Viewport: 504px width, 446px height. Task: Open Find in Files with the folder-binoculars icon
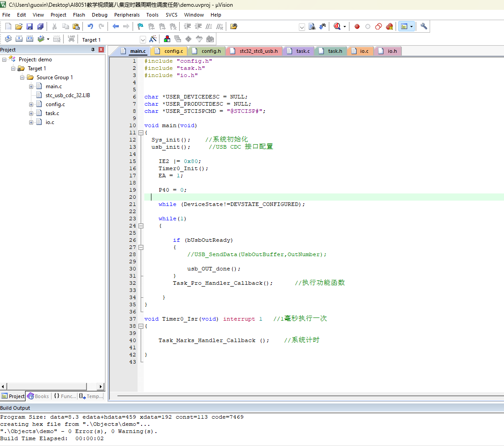[x=234, y=26]
